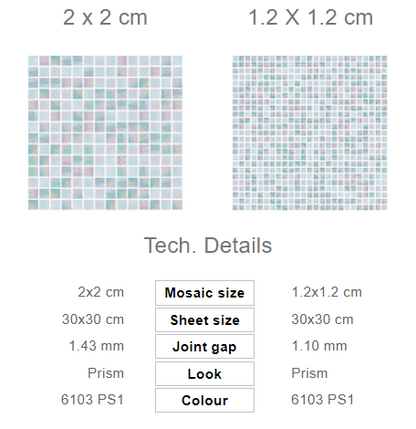Click the Tech. Details heading
This screenshot has width=416, height=429.
point(208,245)
